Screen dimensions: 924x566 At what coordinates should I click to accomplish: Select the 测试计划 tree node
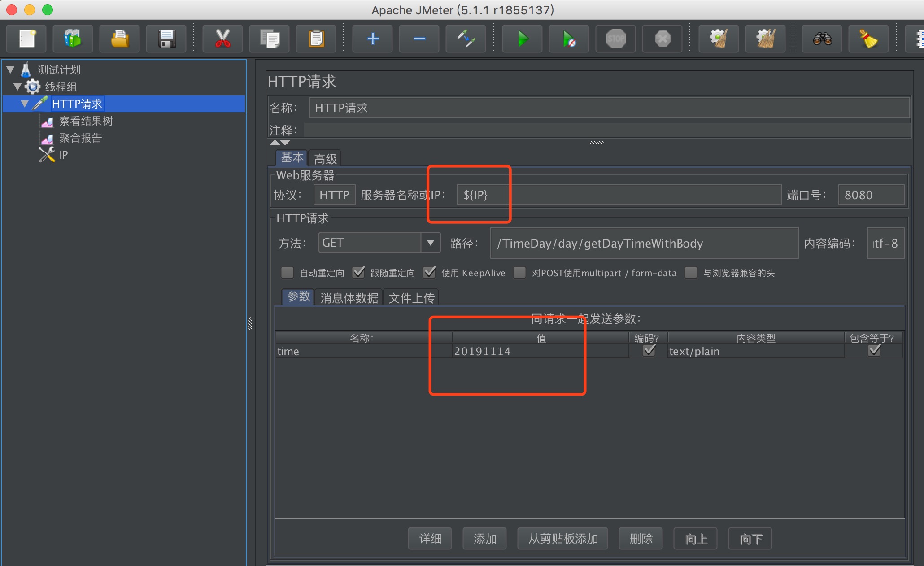click(59, 70)
